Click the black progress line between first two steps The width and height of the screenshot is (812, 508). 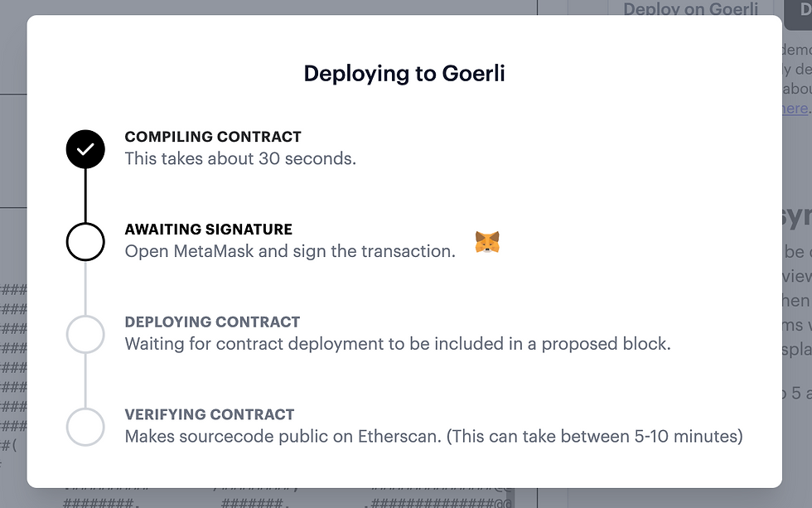[85, 196]
